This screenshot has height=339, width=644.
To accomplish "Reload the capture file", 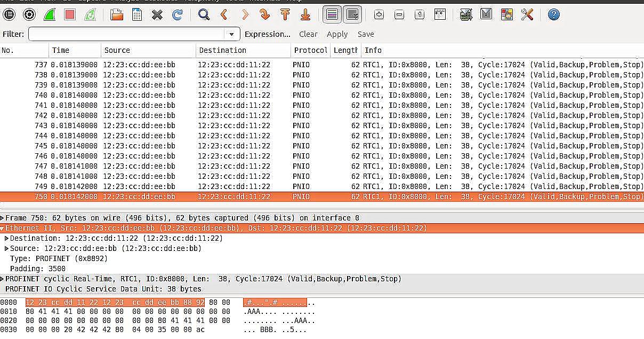I will tap(177, 14).
